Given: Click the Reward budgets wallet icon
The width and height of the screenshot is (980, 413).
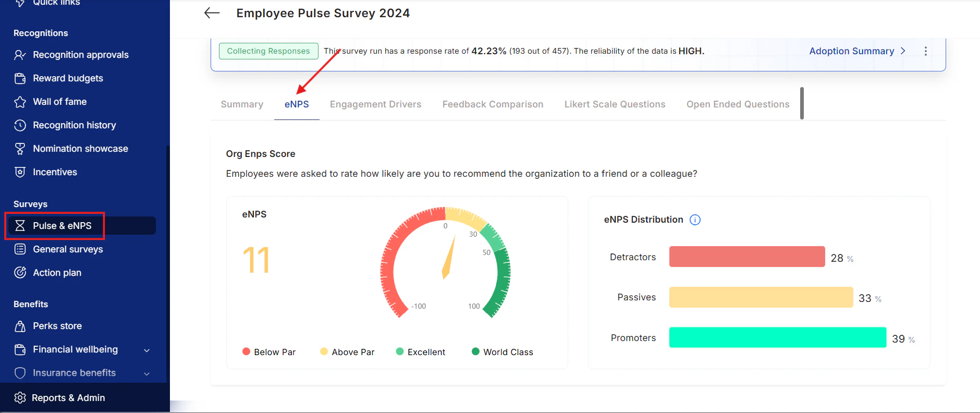Looking at the screenshot, I should point(20,78).
